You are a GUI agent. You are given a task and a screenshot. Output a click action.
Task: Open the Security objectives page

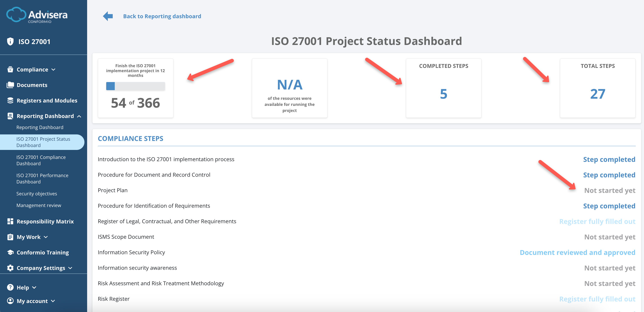pos(37,193)
